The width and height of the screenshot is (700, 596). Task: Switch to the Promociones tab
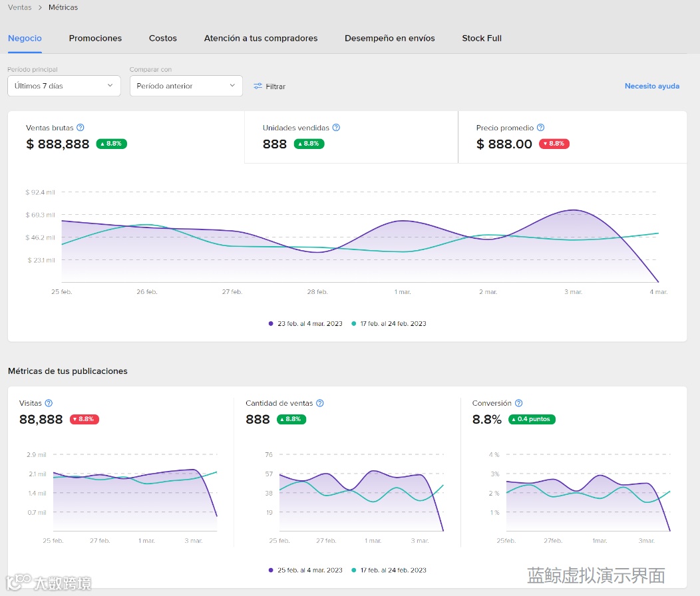pyautogui.click(x=95, y=39)
